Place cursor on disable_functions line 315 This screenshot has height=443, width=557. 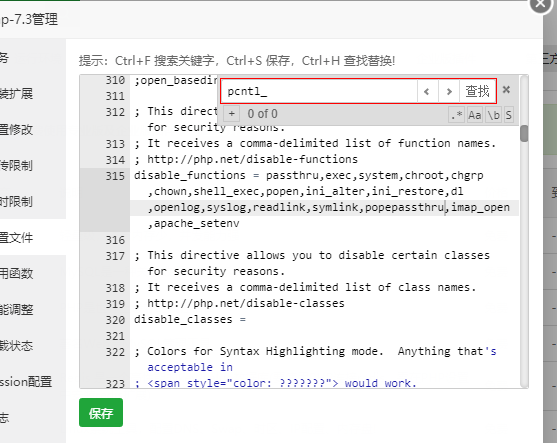pyautogui.click(x=308, y=175)
